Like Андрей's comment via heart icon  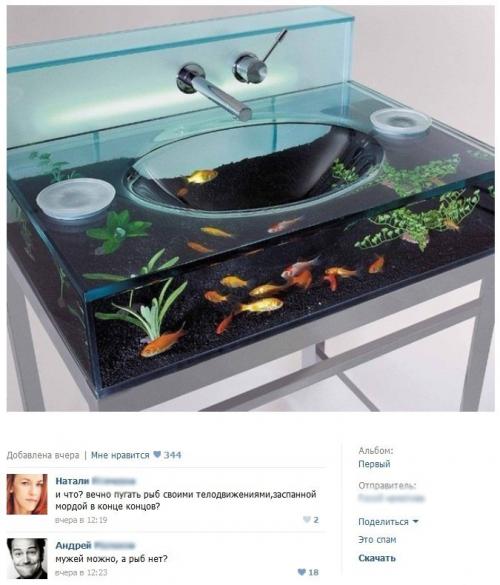[301, 572]
